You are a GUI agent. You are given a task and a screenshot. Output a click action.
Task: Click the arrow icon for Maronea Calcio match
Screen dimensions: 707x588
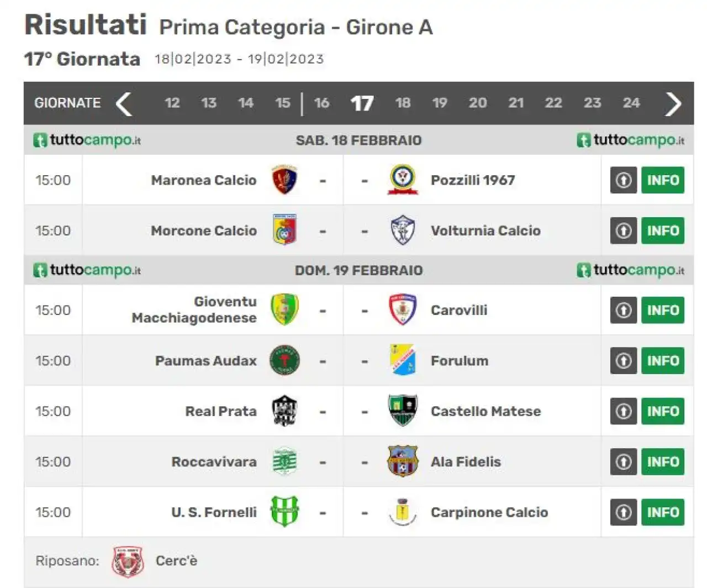[624, 180]
